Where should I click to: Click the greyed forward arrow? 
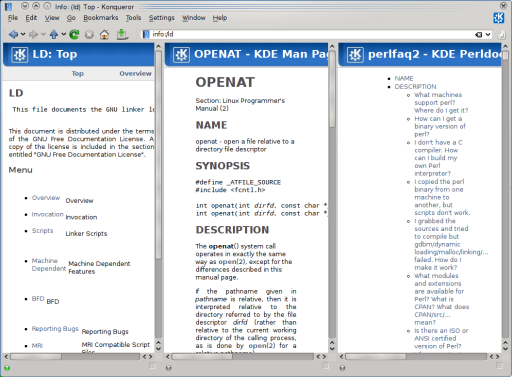tap(33, 34)
